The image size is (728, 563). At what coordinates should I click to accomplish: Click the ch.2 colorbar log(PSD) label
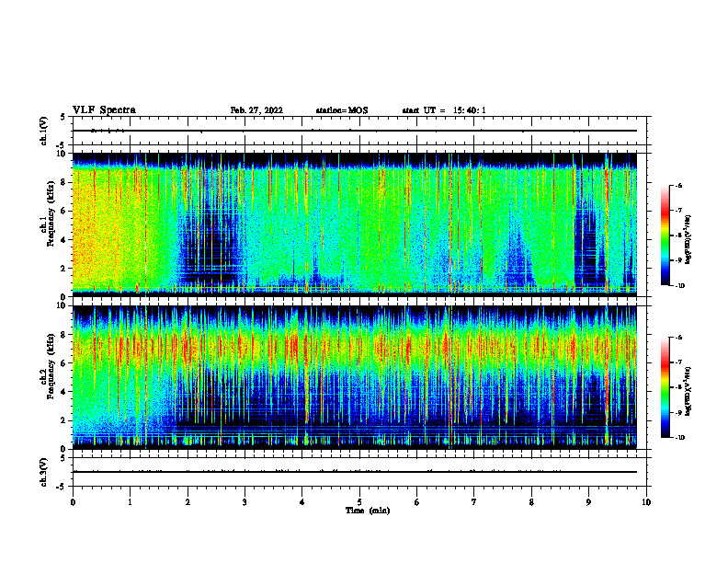click(688, 392)
